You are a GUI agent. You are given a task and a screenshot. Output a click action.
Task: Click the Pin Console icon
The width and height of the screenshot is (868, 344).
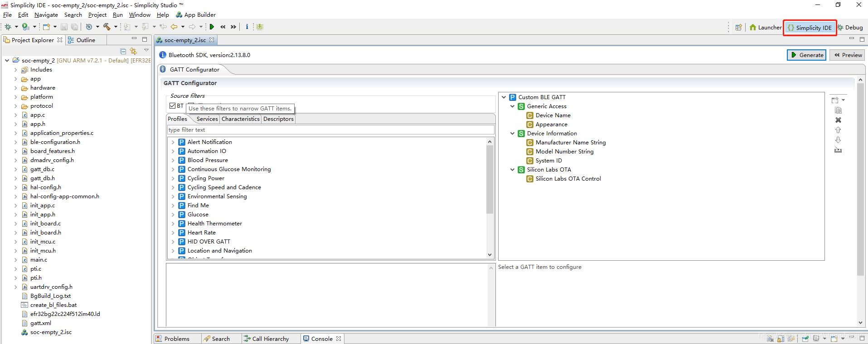point(805,339)
